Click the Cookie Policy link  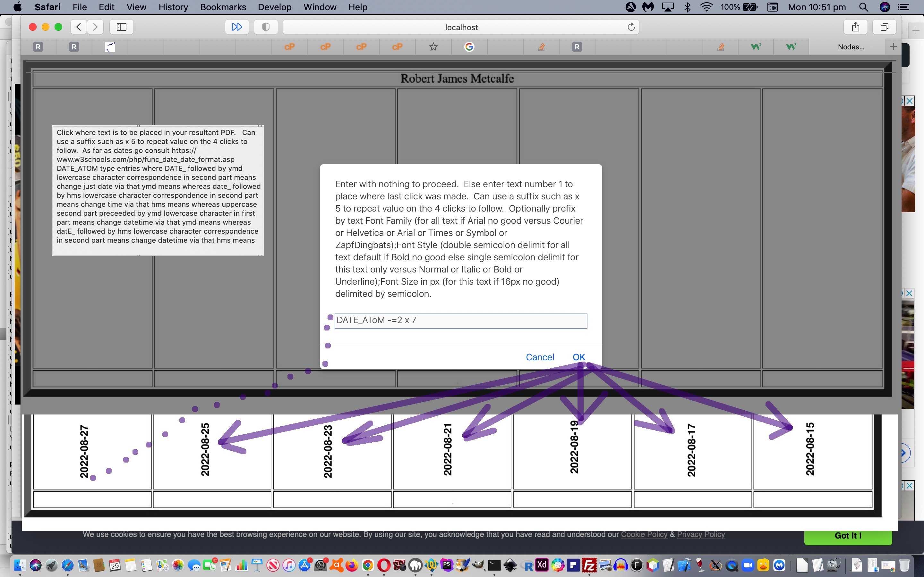644,534
